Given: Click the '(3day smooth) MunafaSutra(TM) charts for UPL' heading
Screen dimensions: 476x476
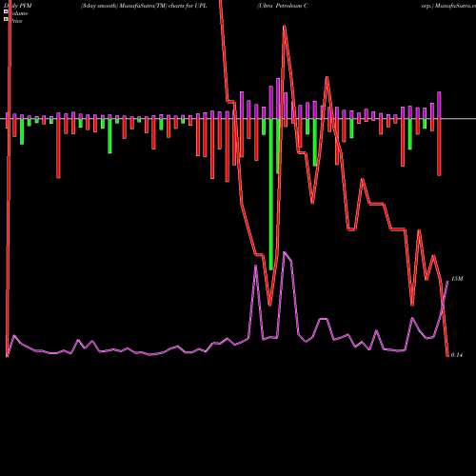Looking at the screenshot, I should (x=144, y=6).
